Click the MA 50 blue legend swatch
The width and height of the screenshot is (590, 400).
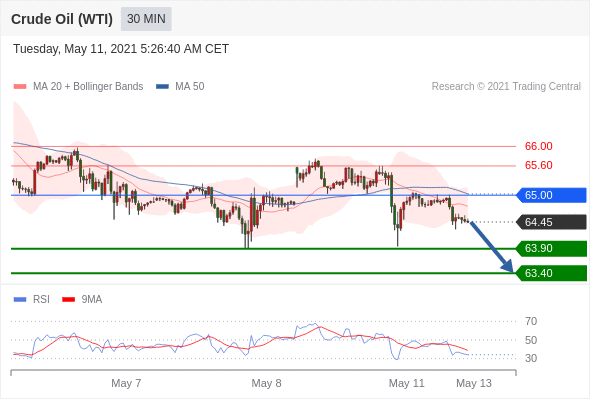point(162,87)
